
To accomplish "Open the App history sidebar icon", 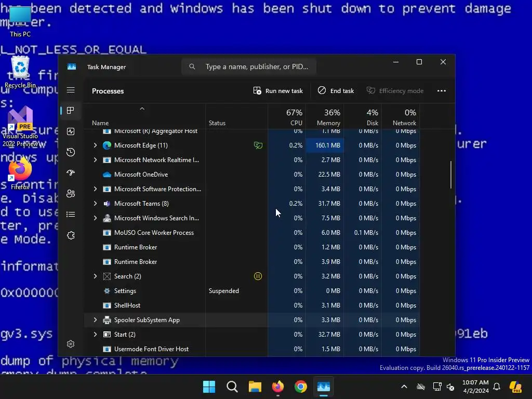I will point(71,152).
